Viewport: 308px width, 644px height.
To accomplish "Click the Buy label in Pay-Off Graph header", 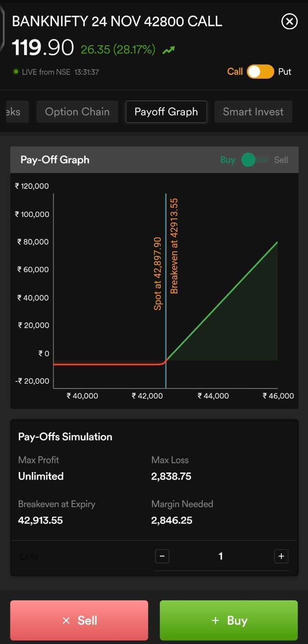I will 228,160.
